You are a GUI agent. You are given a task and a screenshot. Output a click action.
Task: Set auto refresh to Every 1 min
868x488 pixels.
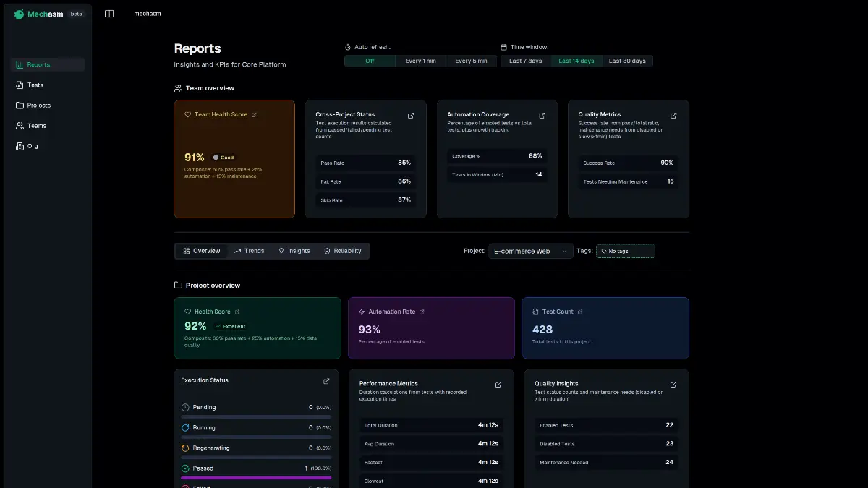tap(420, 61)
